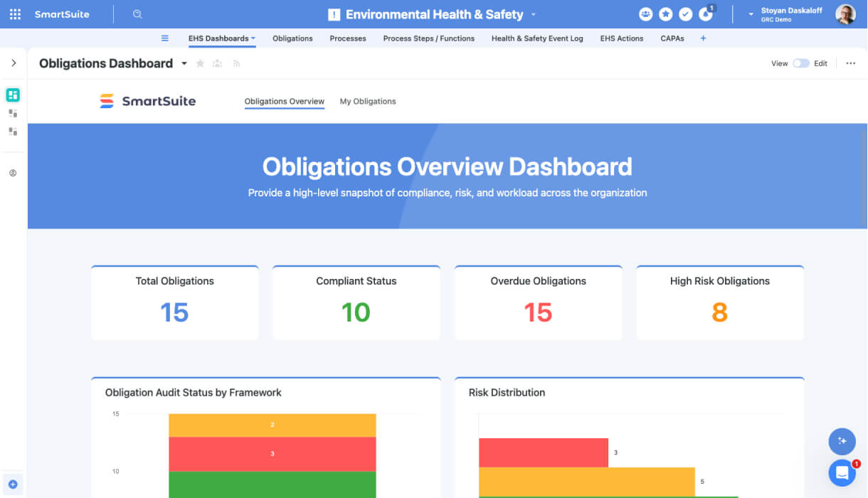Switch to the Processes tab
Viewport: 868px width, 498px height.
(x=348, y=38)
